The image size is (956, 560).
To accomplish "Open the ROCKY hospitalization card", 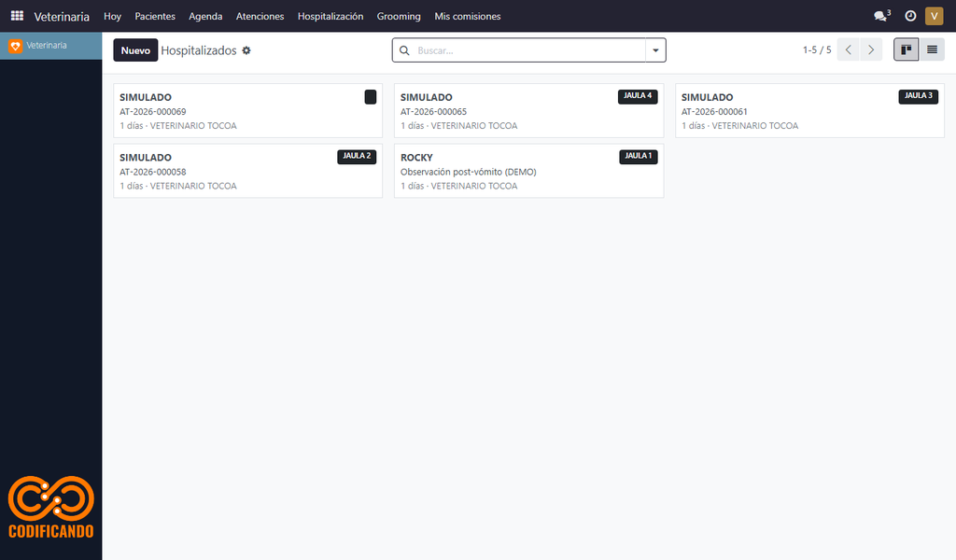I will (528, 171).
